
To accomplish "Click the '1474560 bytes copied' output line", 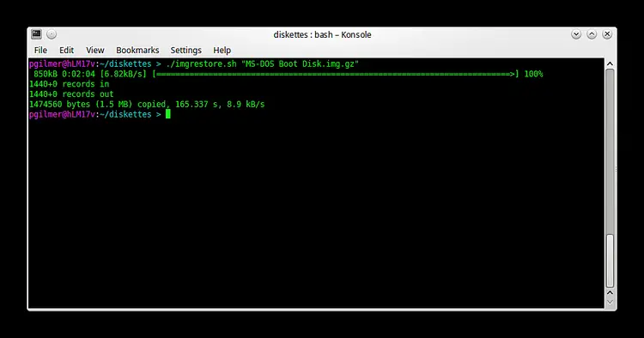I will point(147,104).
